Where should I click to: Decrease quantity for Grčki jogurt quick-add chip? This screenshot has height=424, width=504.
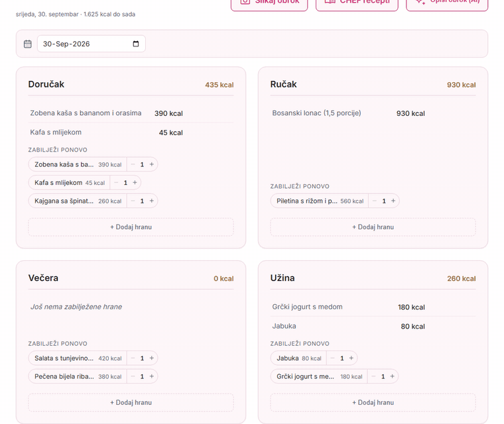coord(373,376)
